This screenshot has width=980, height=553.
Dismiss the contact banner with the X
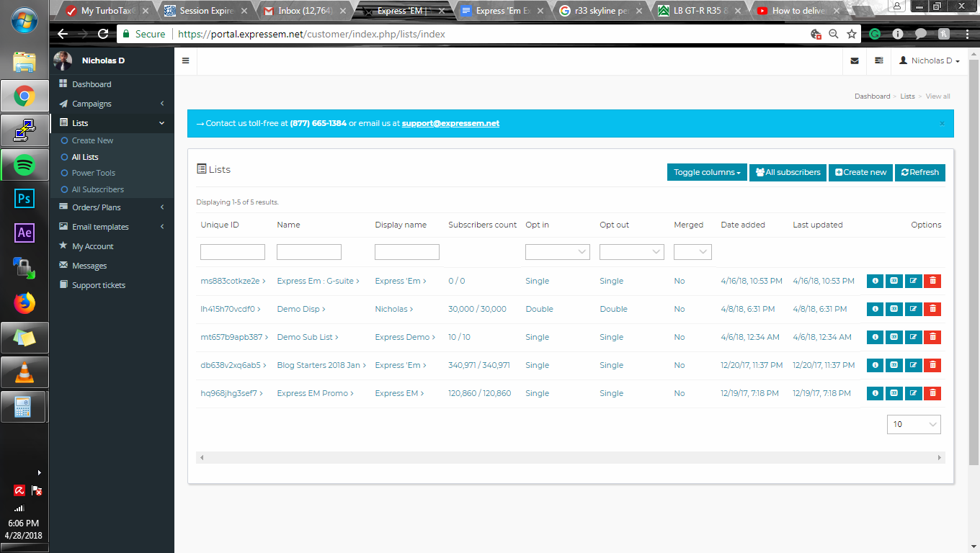942,123
